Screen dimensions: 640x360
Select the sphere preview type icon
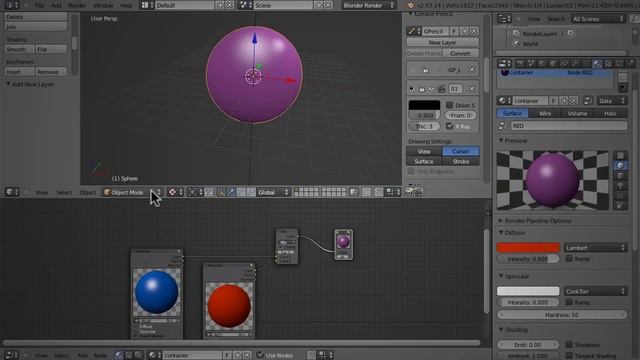620,165
